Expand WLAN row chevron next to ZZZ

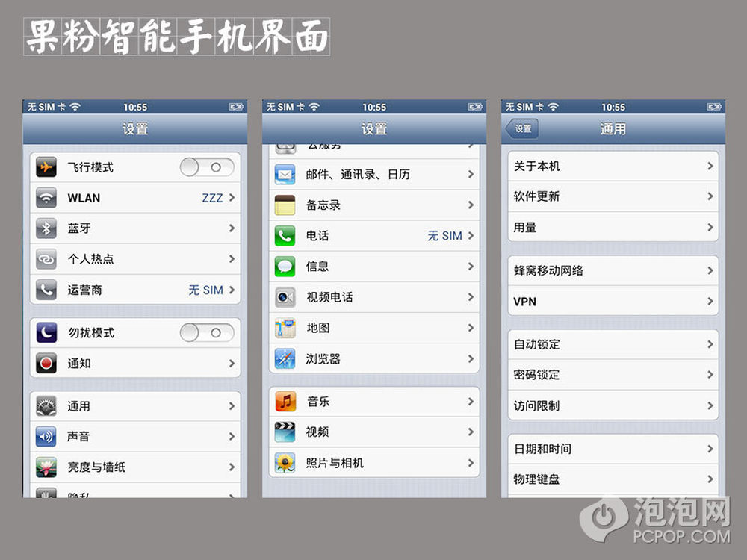(232, 197)
